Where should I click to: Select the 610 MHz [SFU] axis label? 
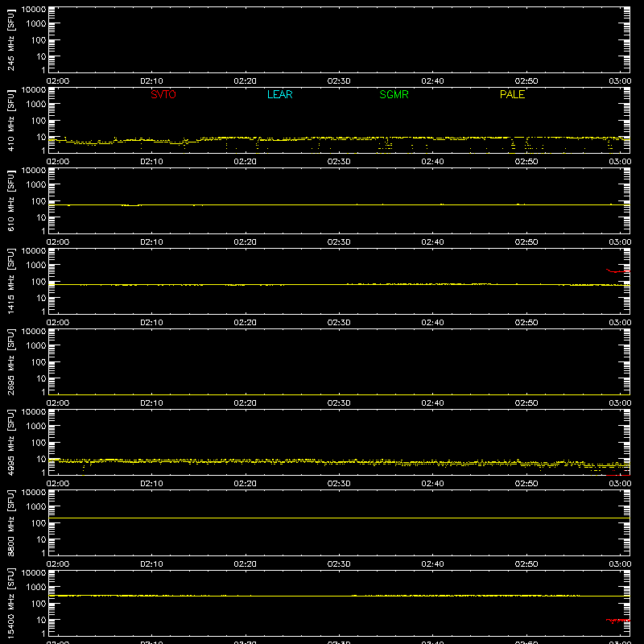tap(11, 200)
